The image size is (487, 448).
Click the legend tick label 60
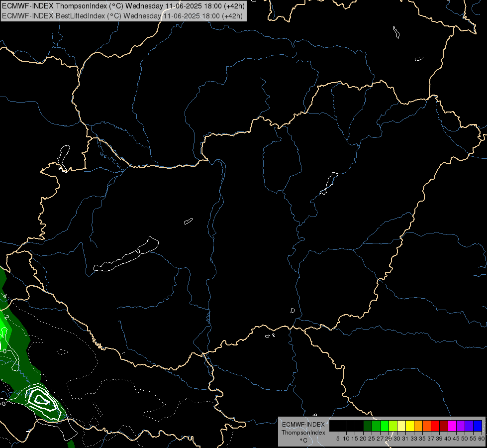(x=482, y=439)
